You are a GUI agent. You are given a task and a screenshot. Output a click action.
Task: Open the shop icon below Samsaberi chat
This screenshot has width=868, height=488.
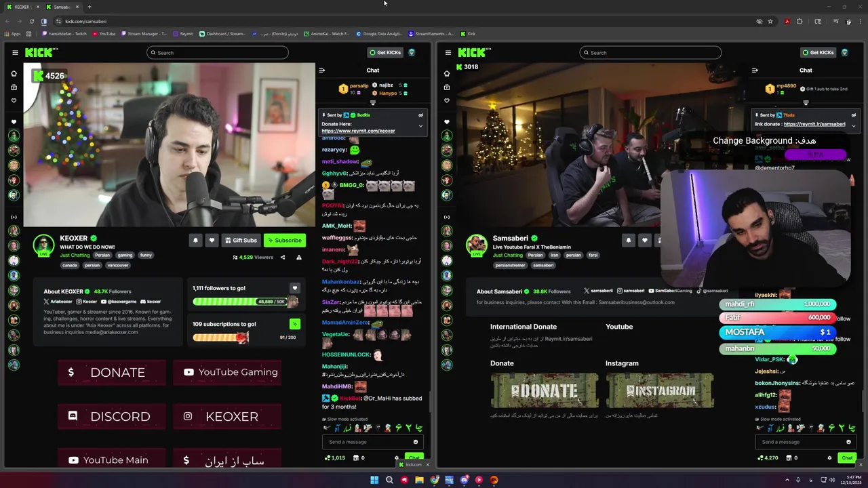789,457
